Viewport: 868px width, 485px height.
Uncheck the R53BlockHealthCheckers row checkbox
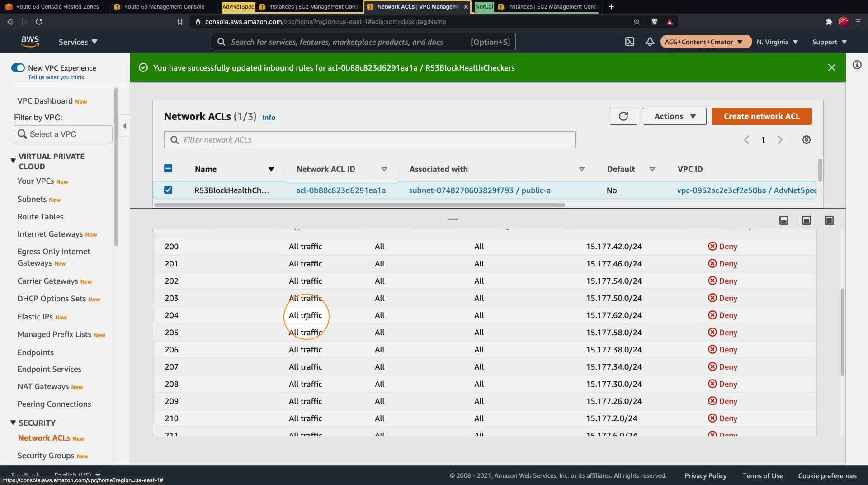(168, 190)
